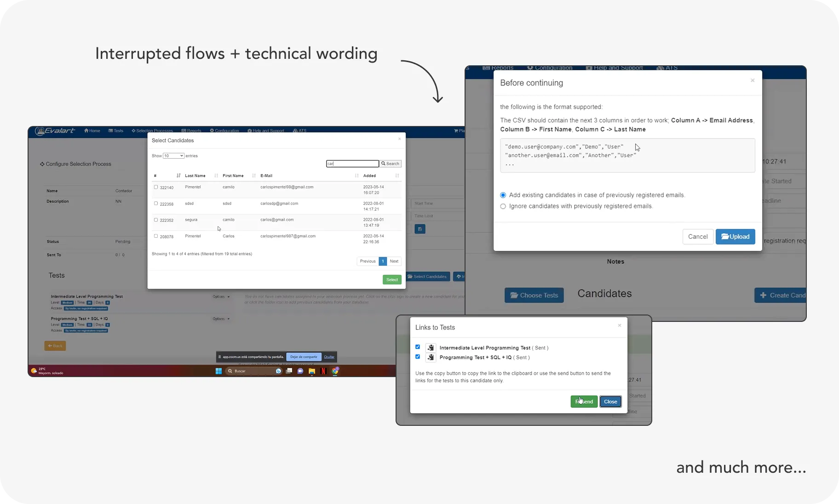The height and width of the screenshot is (504, 839).
Task: Click Dejar de compartir in Zoom bar
Action: [304, 357]
